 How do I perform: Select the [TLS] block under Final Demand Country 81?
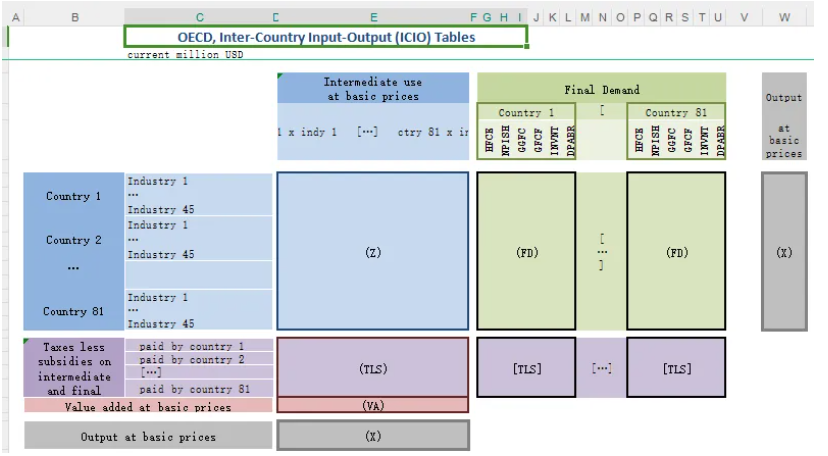[x=676, y=368]
